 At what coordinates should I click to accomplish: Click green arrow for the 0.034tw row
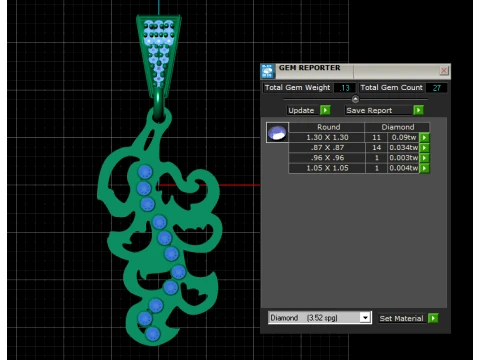click(424, 148)
